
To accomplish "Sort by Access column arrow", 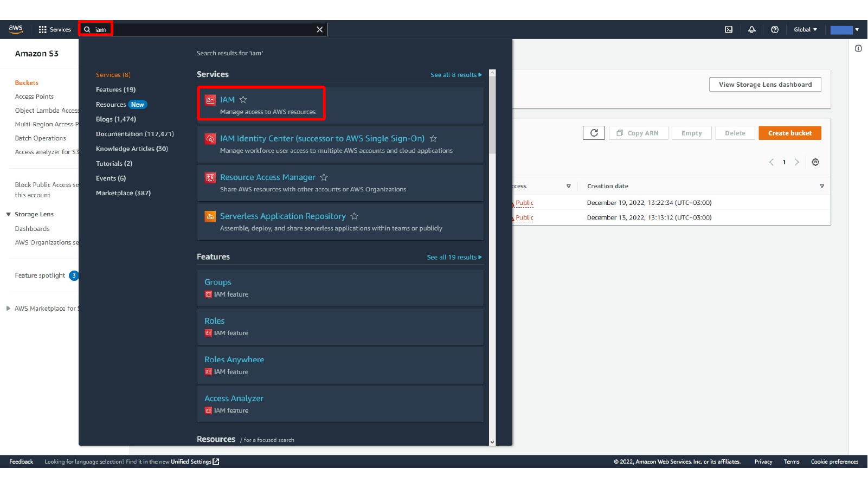I will [x=568, y=186].
